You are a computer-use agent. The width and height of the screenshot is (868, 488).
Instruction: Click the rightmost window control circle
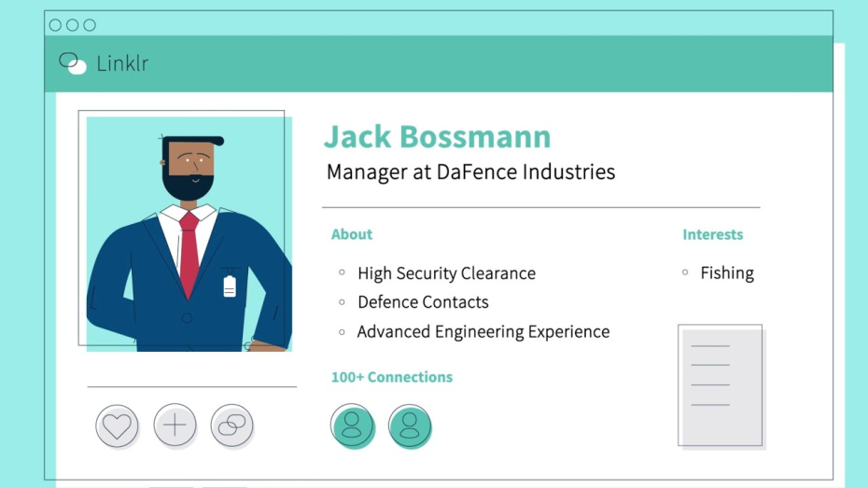click(x=90, y=25)
